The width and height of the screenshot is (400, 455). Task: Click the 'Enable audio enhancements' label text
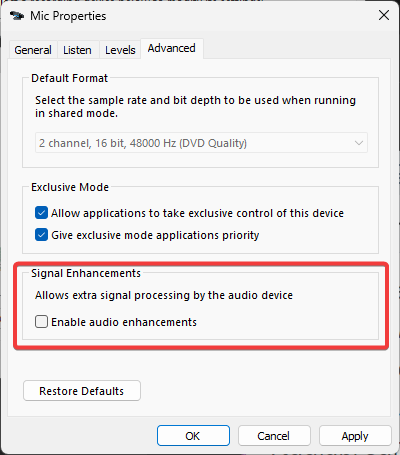(124, 322)
